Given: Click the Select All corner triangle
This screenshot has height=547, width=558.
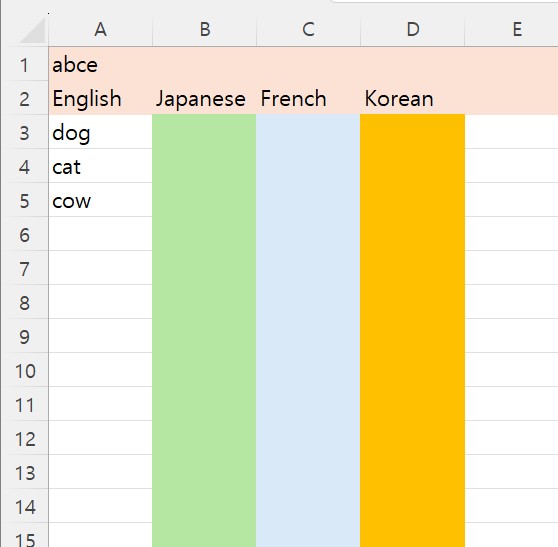Looking at the screenshot, I should pos(33,30).
